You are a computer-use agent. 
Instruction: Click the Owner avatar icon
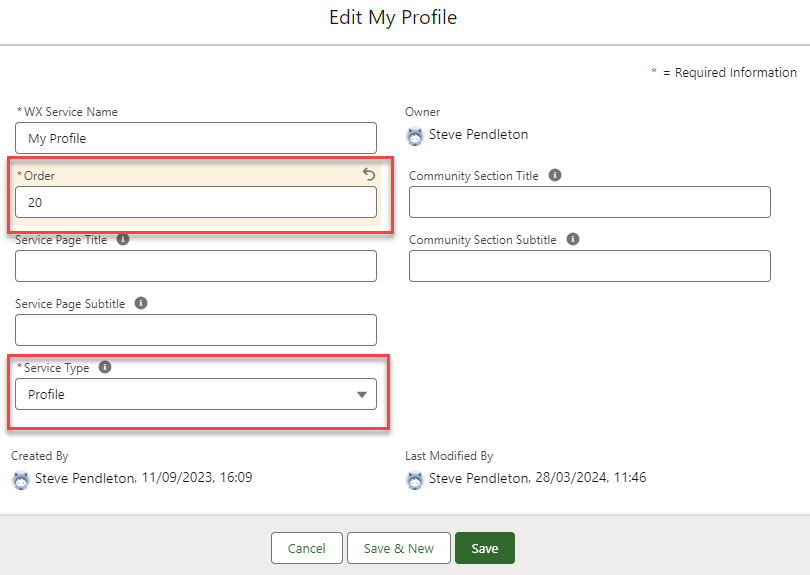(415, 136)
